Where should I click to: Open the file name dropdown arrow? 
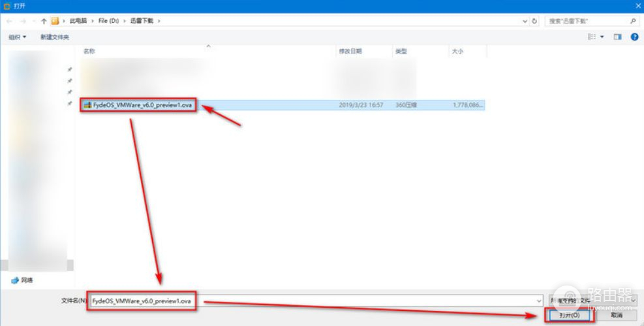(x=539, y=301)
